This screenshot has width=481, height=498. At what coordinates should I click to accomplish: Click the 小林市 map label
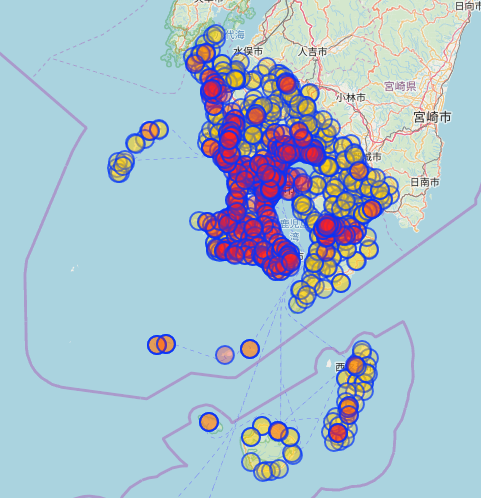point(351,97)
